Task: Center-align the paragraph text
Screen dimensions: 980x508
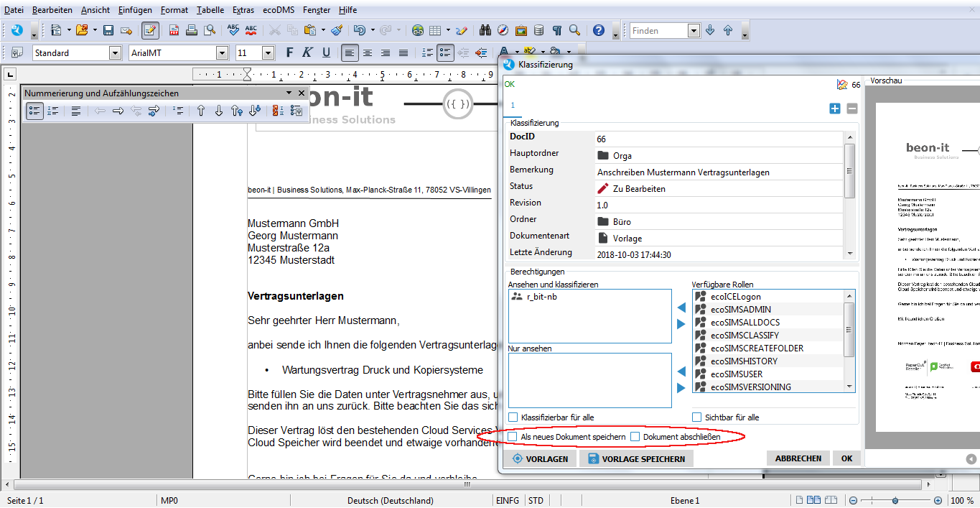Action: pos(368,52)
